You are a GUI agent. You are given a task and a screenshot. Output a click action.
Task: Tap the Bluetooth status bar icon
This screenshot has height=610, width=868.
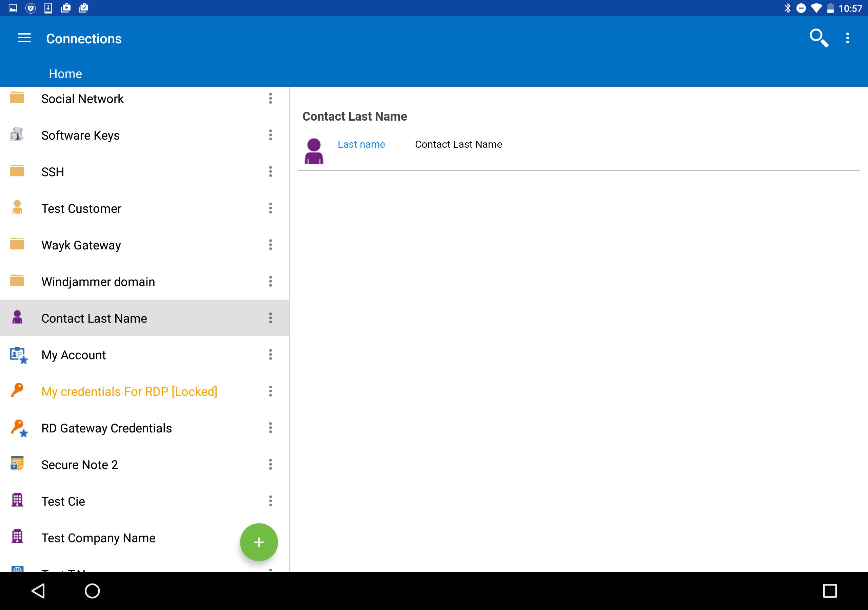tap(788, 8)
